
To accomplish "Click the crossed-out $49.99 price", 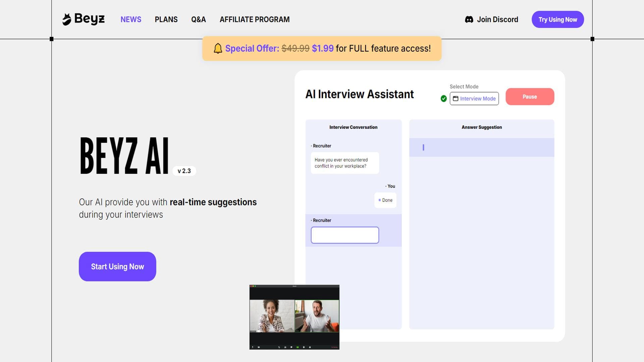I will (x=296, y=49).
